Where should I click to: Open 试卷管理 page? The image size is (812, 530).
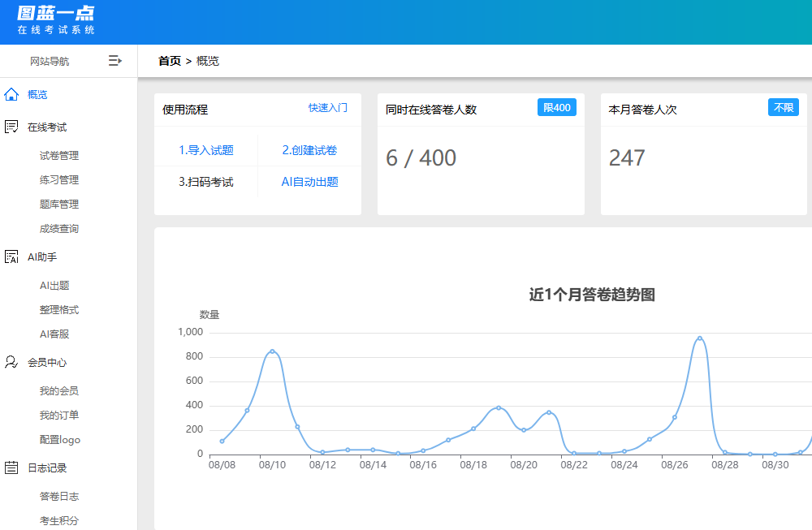click(59, 155)
